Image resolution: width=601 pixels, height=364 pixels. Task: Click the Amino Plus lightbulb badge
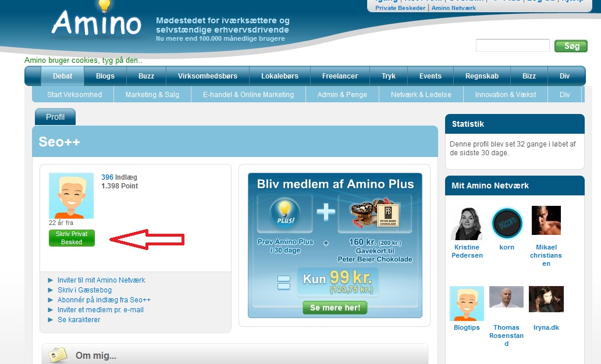(285, 213)
